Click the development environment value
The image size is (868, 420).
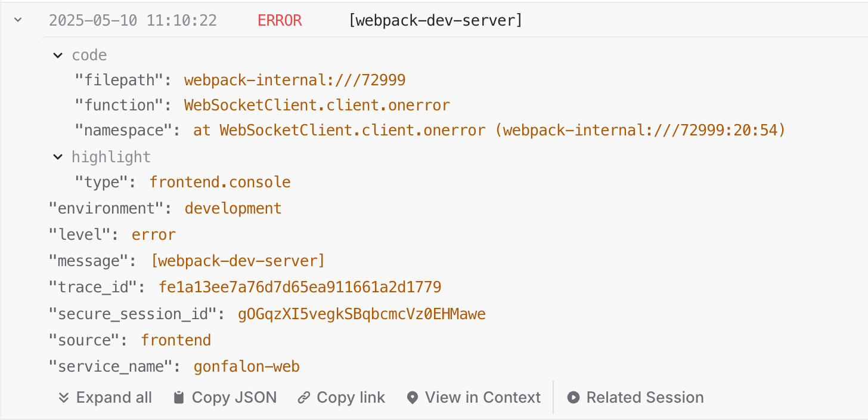233,208
